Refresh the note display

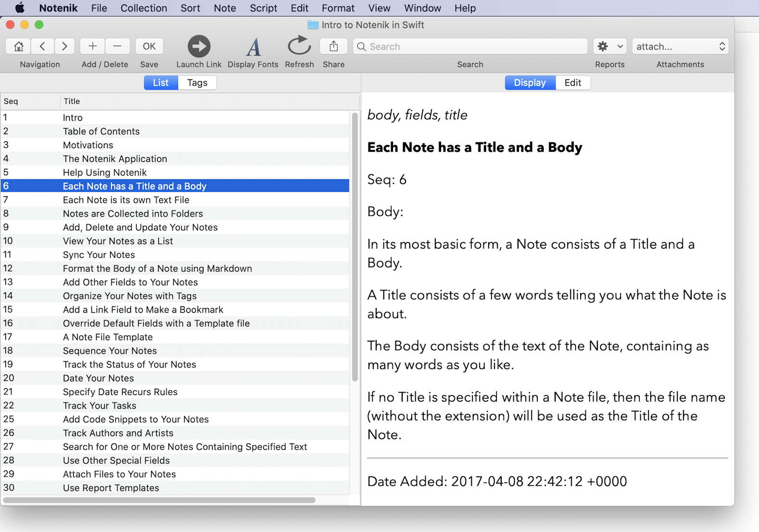[x=299, y=46]
